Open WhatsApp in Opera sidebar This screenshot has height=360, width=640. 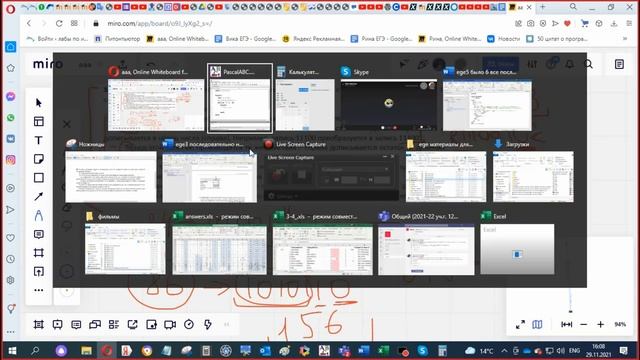click(x=11, y=118)
